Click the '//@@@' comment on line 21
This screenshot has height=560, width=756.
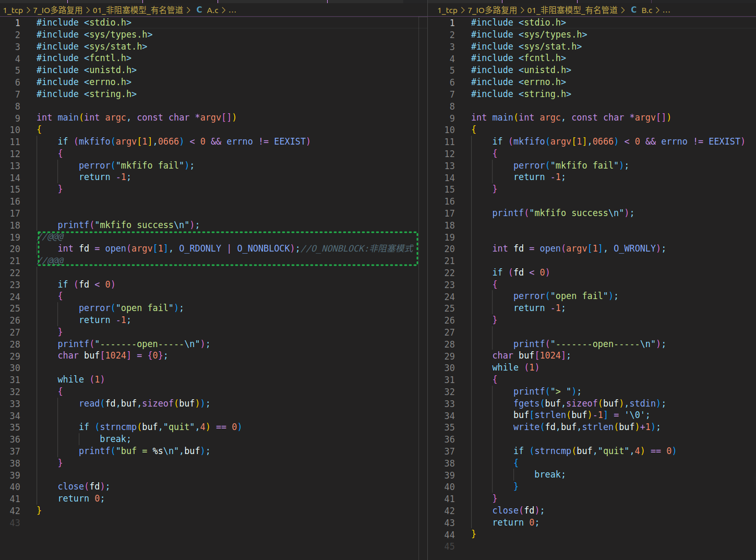51,261
